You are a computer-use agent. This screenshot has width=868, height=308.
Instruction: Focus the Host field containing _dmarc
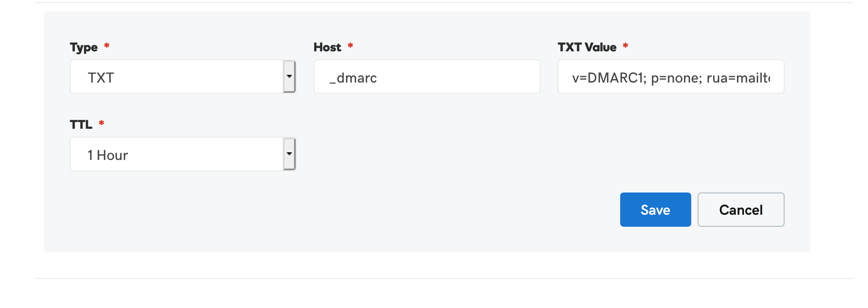[x=427, y=77]
